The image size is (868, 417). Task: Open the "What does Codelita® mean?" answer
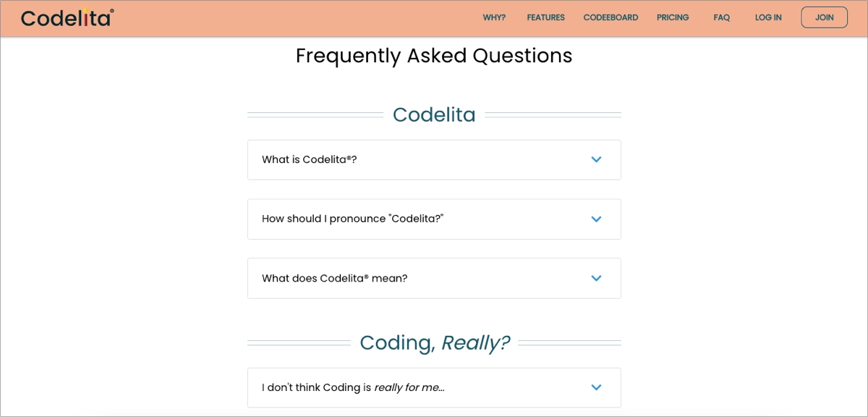[434, 278]
